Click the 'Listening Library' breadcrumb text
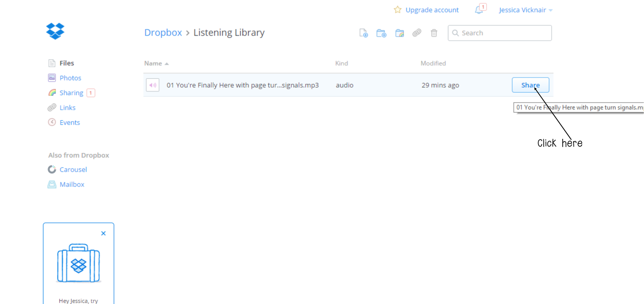The image size is (644, 304). coord(229,33)
